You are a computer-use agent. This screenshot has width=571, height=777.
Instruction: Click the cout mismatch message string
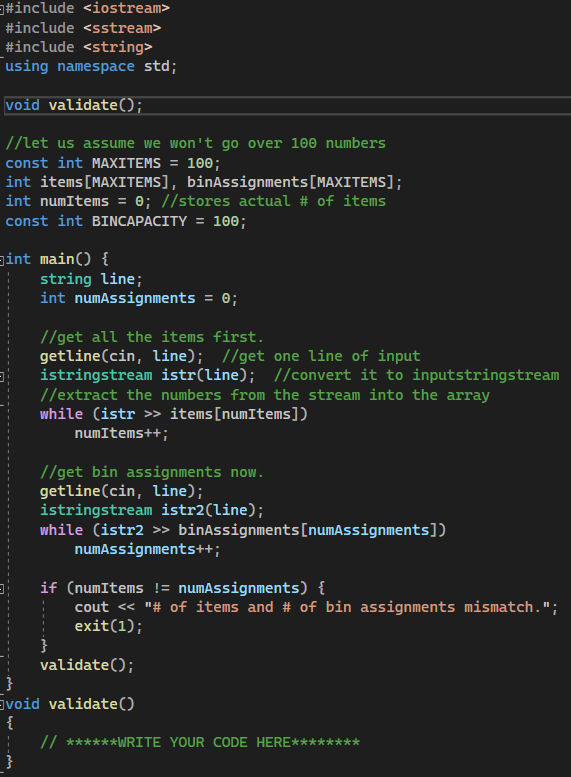pos(347,607)
